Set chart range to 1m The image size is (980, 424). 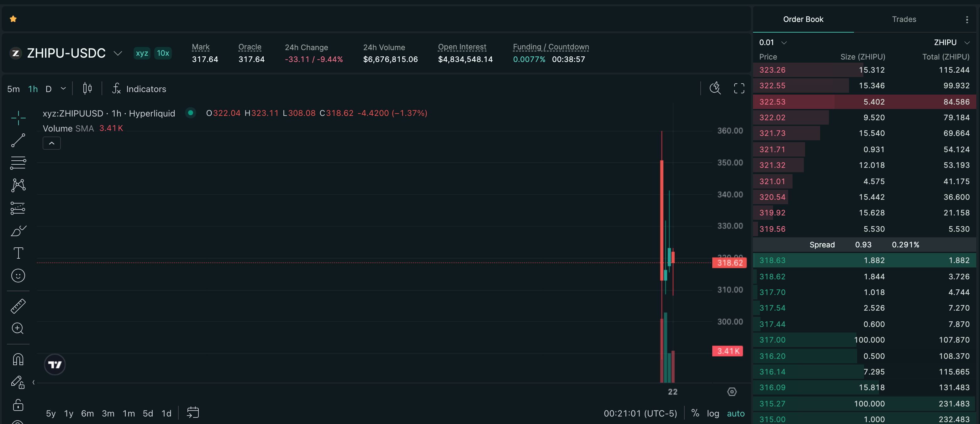coord(129,413)
